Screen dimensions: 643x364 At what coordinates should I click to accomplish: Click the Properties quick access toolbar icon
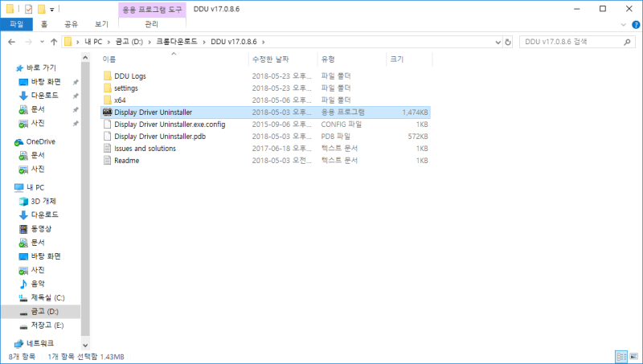click(28, 9)
